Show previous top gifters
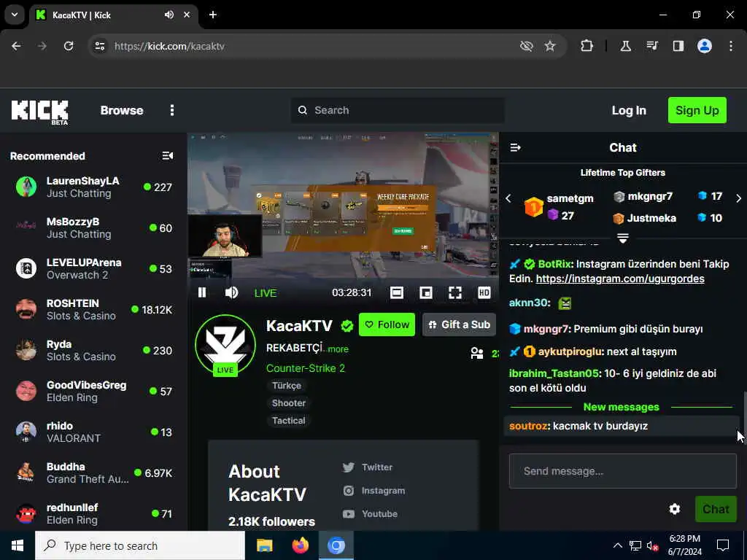This screenshot has height=560, width=747. pyautogui.click(x=508, y=198)
